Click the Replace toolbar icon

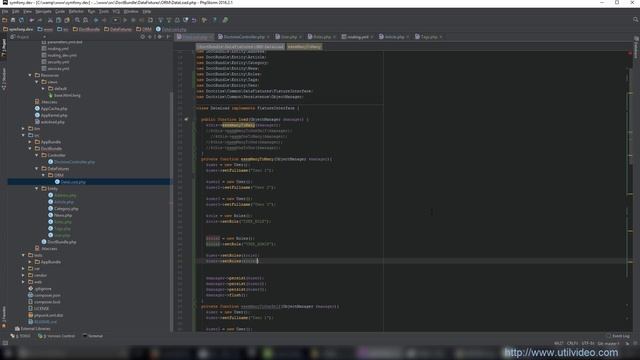tap(86, 20)
